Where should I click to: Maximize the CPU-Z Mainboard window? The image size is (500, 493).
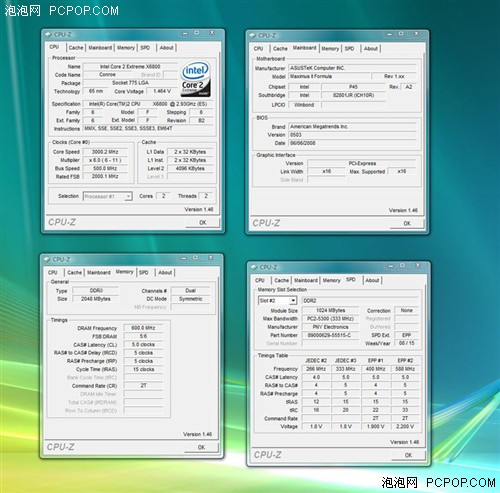point(401,34)
